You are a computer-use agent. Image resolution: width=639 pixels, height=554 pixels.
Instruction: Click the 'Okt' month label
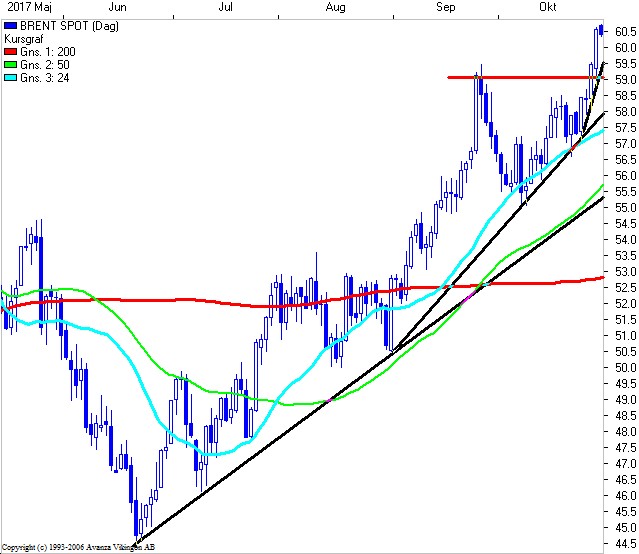[548, 7]
